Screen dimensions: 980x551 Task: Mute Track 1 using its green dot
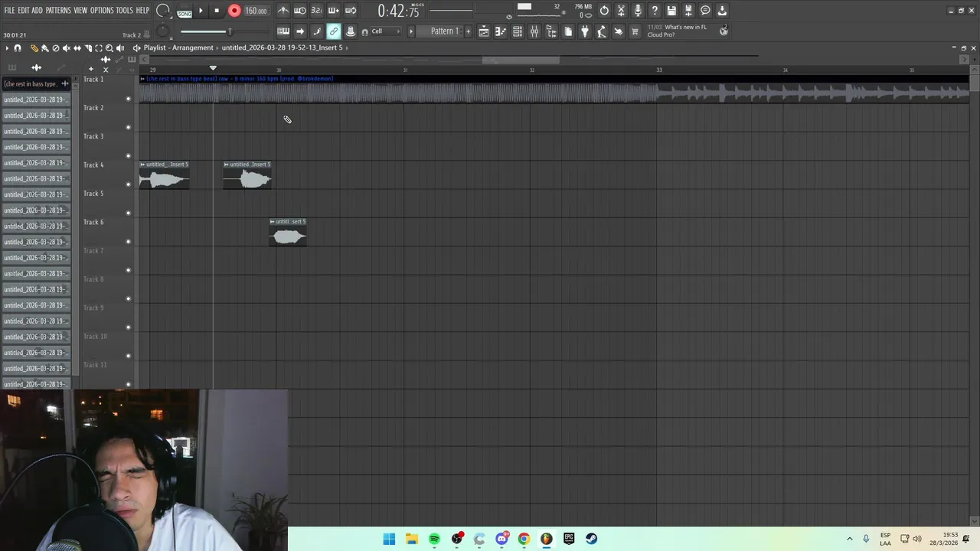[128, 99]
